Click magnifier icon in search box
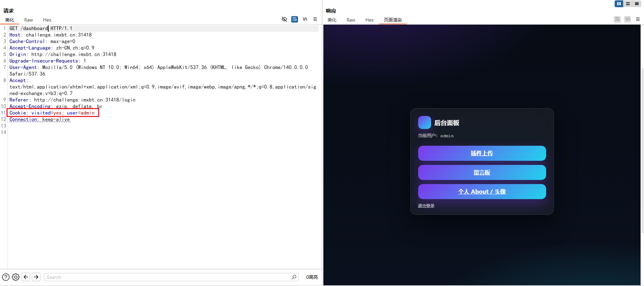 [294, 277]
